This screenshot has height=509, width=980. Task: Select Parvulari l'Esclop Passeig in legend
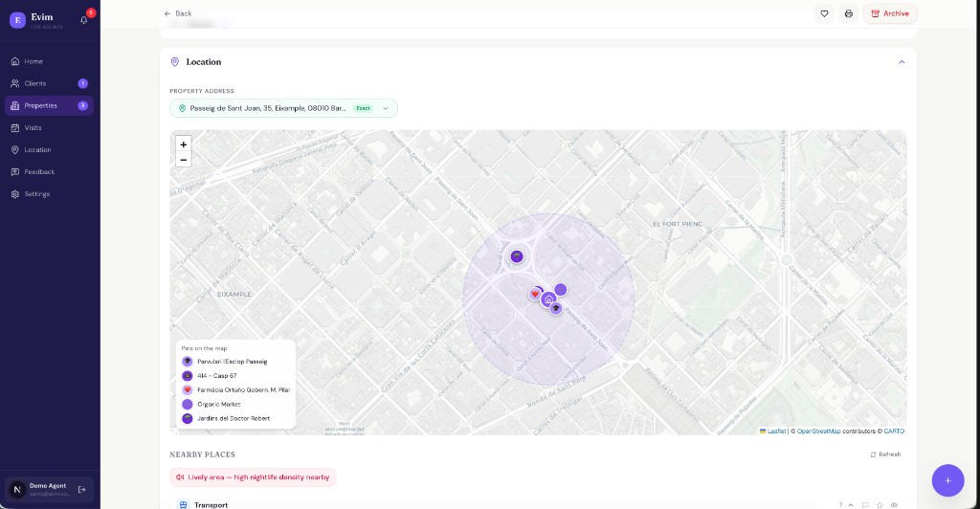(225, 362)
